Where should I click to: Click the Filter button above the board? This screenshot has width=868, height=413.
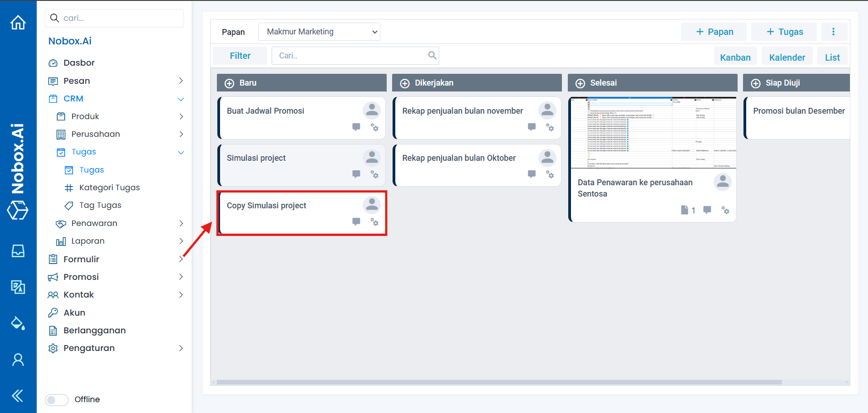pyautogui.click(x=240, y=55)
